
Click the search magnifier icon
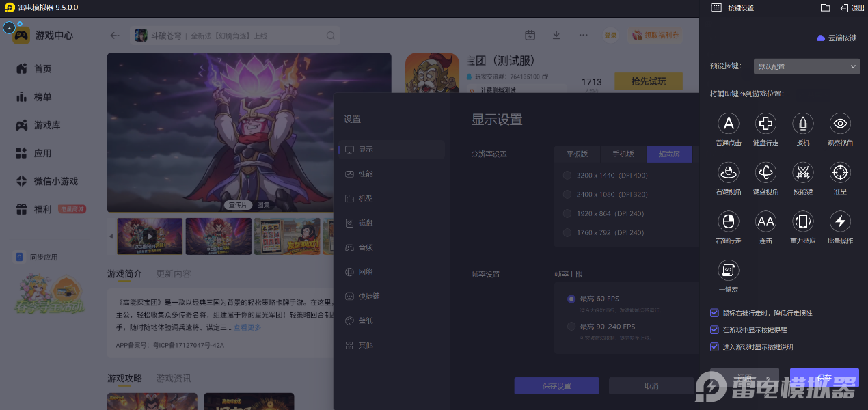(x=330, y=36)
